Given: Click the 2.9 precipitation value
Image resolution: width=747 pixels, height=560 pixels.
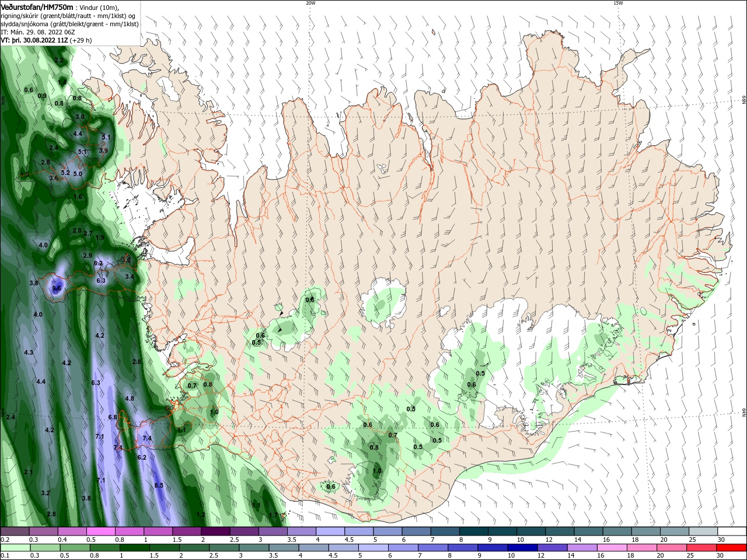Looking at the screenshot, I should tap(88, 256).
